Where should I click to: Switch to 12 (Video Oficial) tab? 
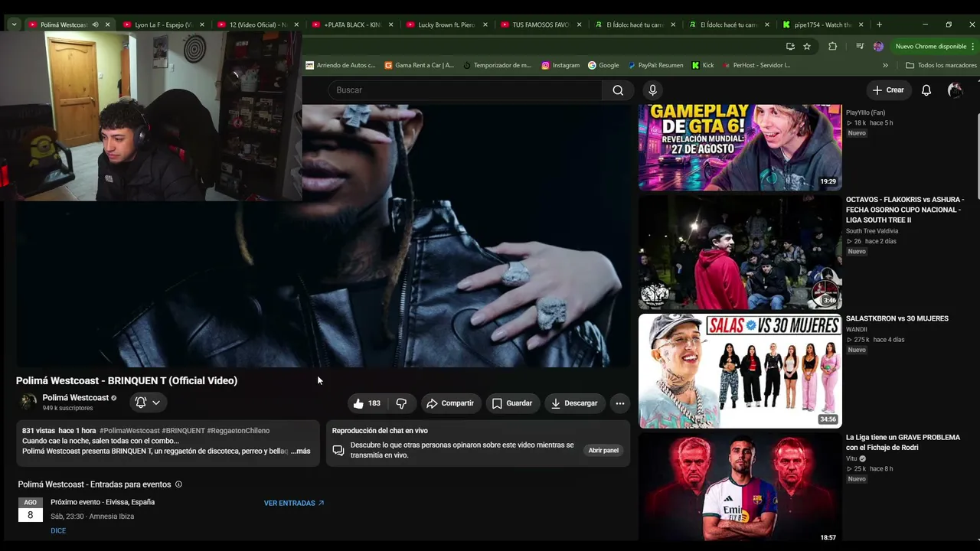[x=258, y=24]
